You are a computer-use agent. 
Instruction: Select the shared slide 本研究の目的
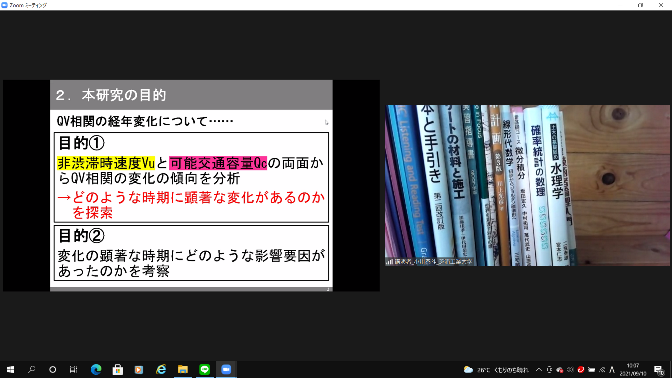pyautogui.click(x=191, y=186)
